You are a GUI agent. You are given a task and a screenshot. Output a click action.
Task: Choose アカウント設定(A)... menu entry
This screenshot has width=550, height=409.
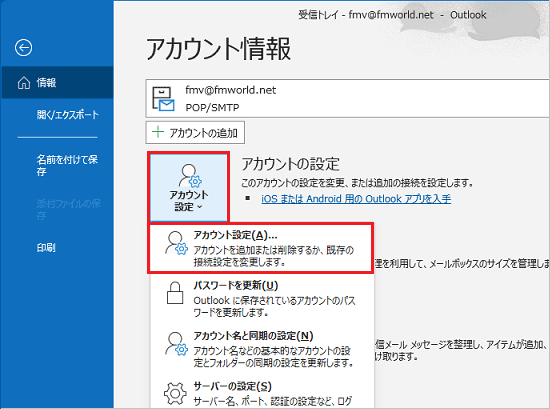(261, 248)
